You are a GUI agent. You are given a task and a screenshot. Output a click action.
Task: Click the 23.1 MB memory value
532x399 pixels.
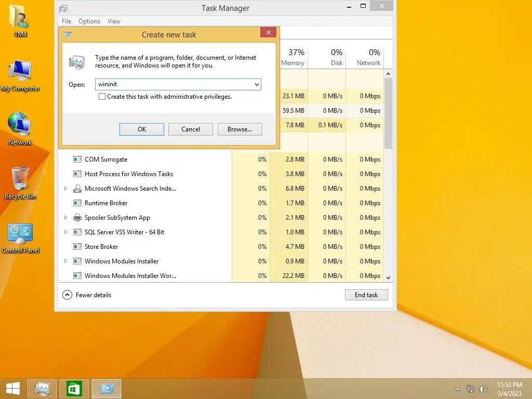(293, 96)
